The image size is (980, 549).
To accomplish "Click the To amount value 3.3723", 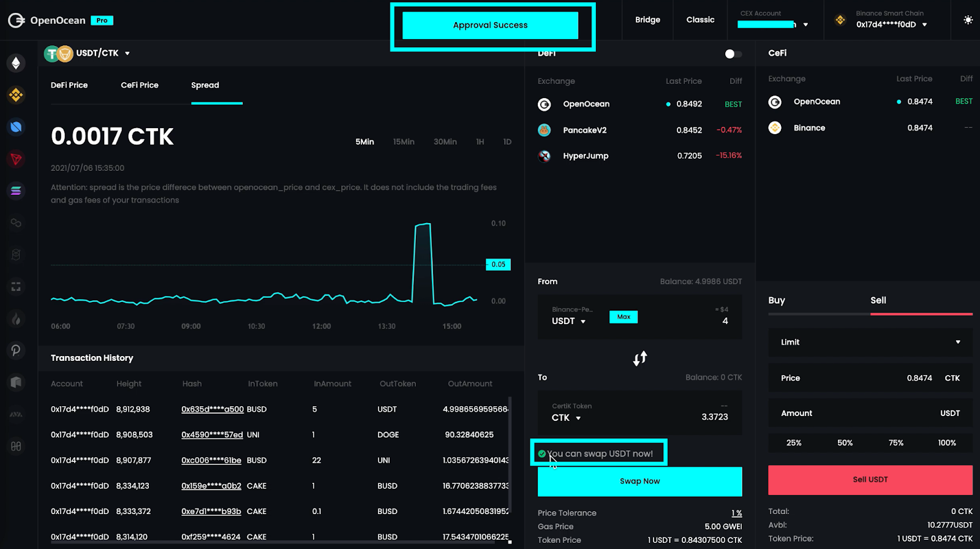I will pos(715,417).
